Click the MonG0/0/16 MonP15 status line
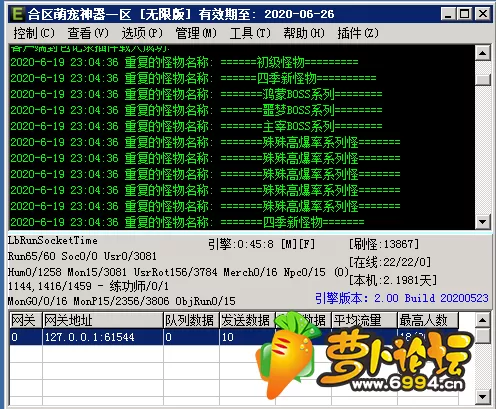The height and width of the screenshot is (409, 496). [122, 301]
